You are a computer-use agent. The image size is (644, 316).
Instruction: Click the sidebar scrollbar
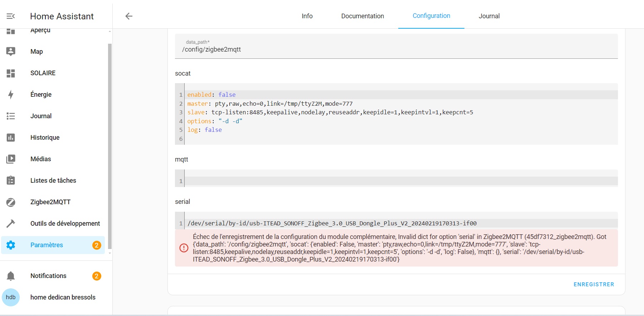110,146
